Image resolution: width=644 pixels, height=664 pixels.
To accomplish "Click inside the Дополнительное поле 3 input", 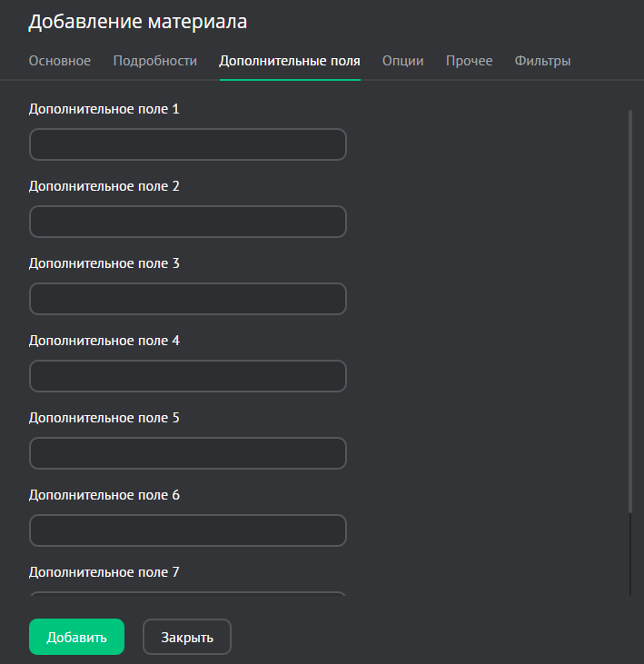I will pyautogui.click(x=188, y=299).
